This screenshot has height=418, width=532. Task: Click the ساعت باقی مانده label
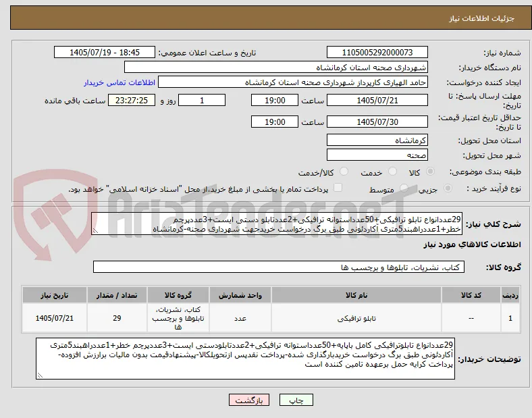pos(75,101)
